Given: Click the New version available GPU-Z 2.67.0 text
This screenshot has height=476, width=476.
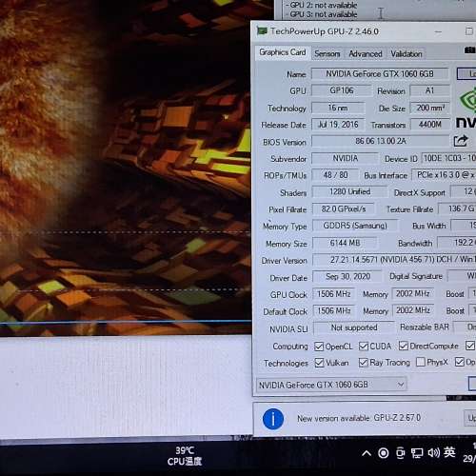Looking at the screenshot, I should tap(359, 418).
